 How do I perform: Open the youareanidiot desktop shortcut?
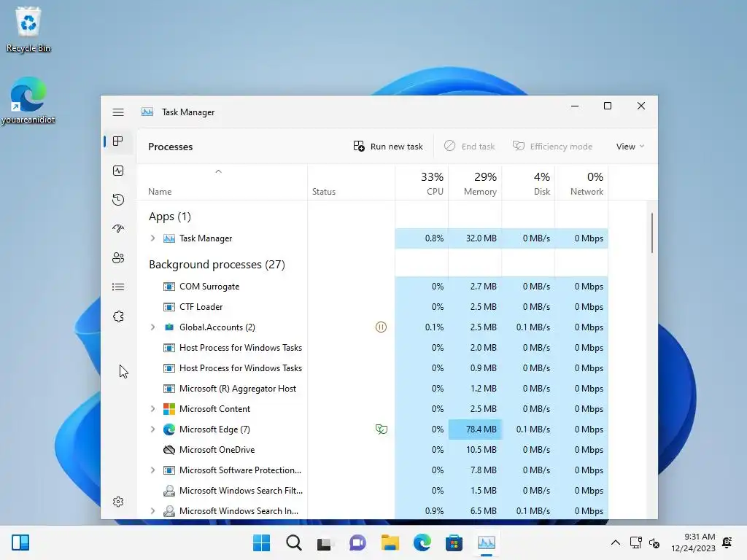28,100
